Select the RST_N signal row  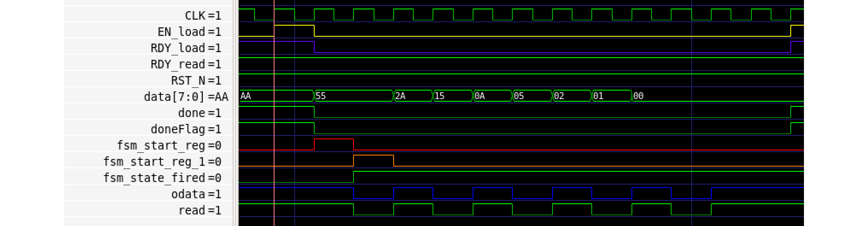196,80
